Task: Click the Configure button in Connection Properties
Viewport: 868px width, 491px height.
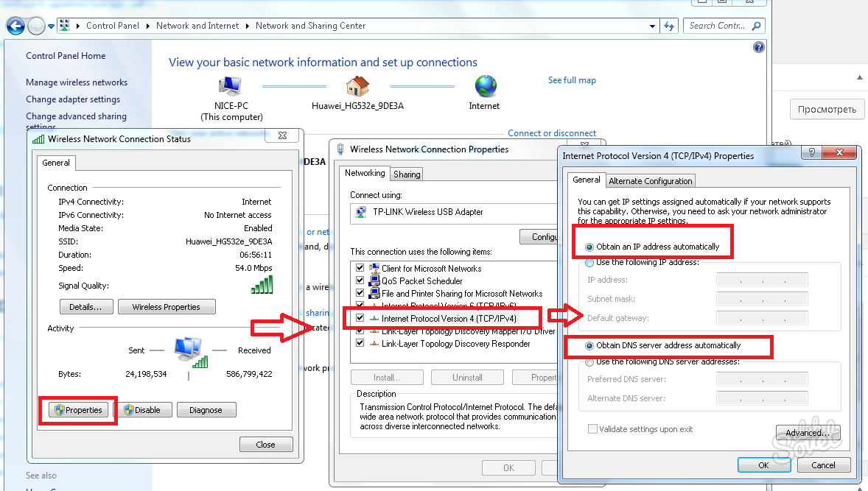Action: 539,236
